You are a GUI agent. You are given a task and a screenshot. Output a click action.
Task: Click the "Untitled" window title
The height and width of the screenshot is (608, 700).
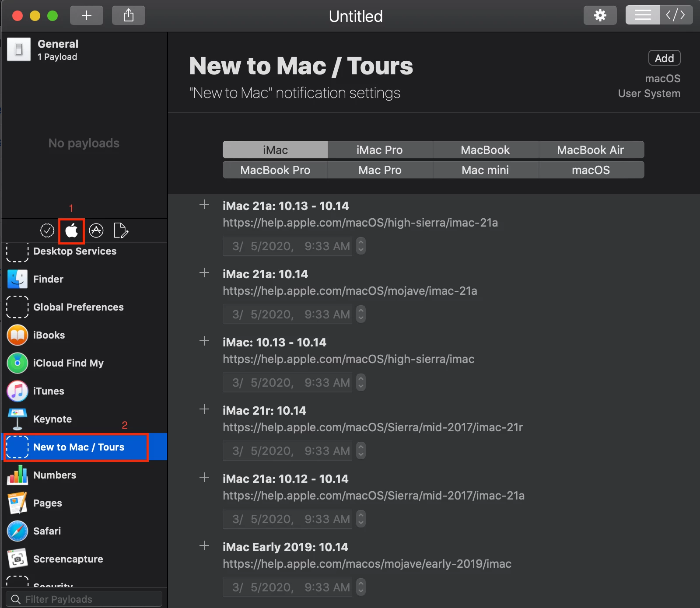pyautogui.click(x=356, y=16)
